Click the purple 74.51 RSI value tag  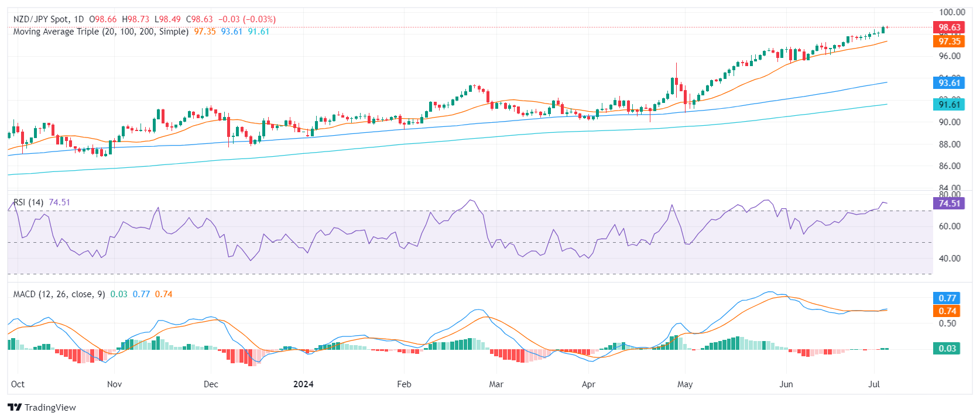948,204
